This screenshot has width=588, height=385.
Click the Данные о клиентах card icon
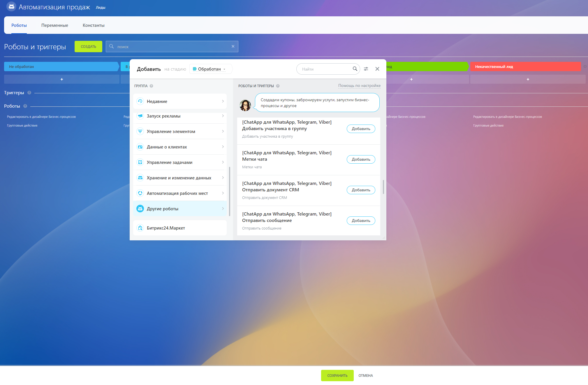[x=140, y=147]
